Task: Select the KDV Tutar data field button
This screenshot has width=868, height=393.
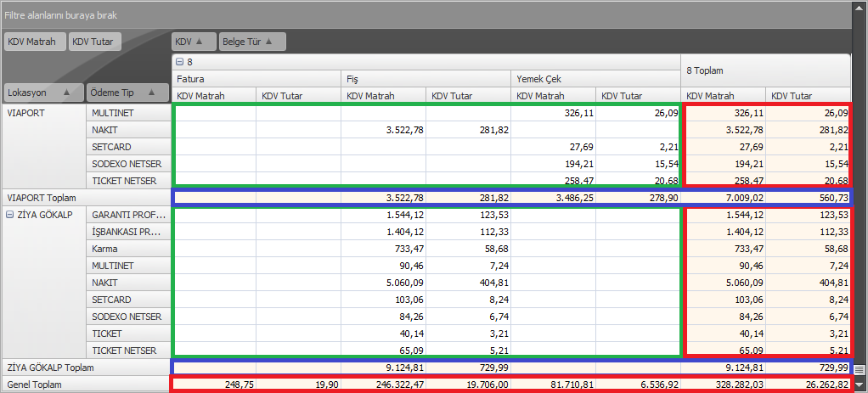Action: pyautogui.click(x=96, y=41)
